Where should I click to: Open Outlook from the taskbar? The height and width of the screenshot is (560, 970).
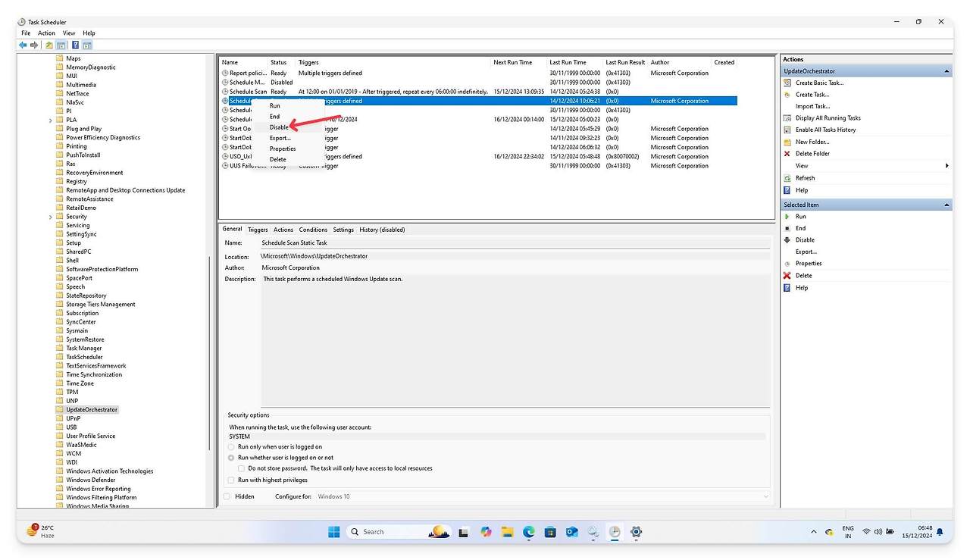[572, 532]
